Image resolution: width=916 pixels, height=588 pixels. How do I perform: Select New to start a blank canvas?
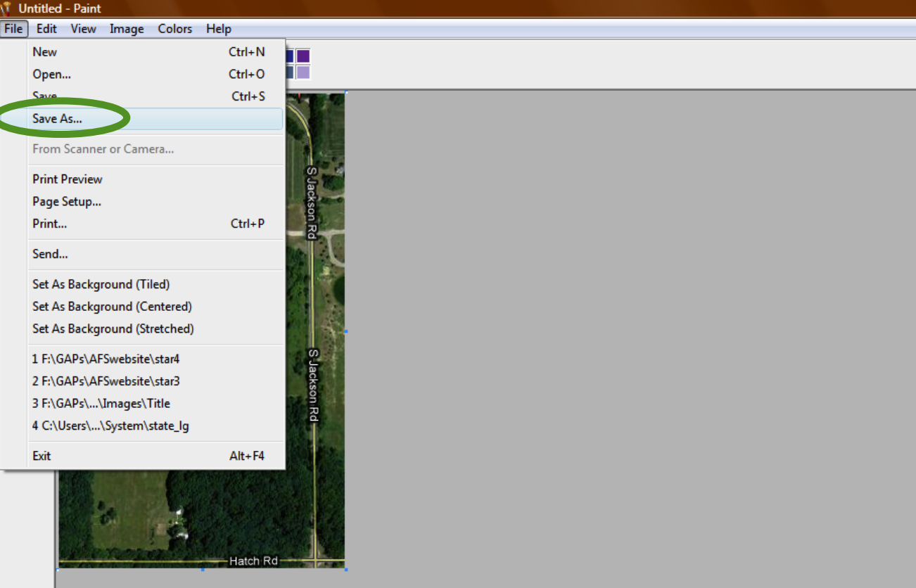pos(44,51)
